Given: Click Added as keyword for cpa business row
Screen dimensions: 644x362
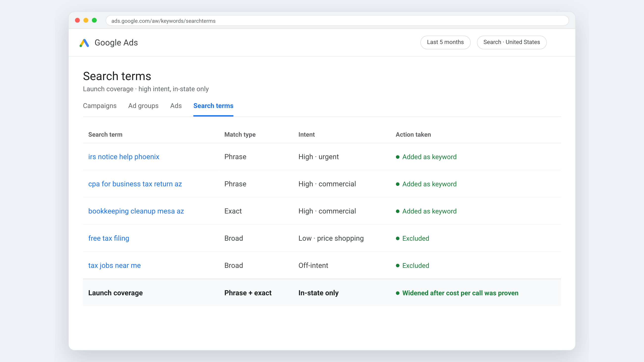Looking at the screenshot, I should 426,184.
